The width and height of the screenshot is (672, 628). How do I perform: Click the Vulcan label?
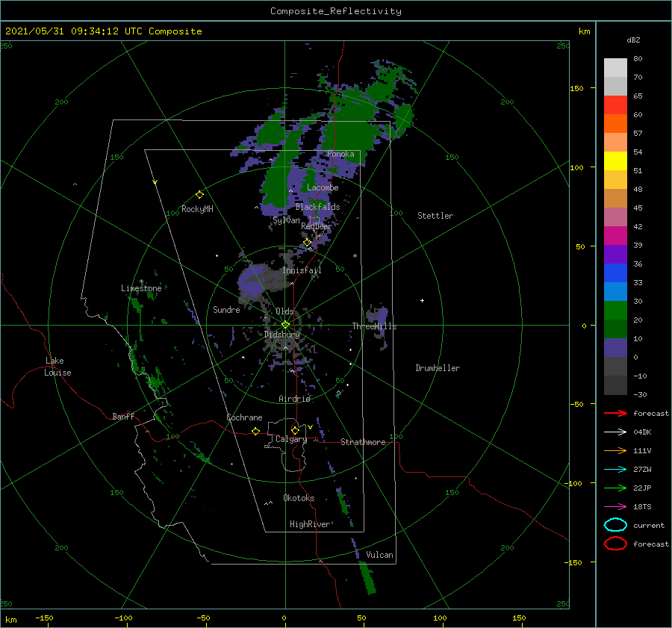(379, 555)
